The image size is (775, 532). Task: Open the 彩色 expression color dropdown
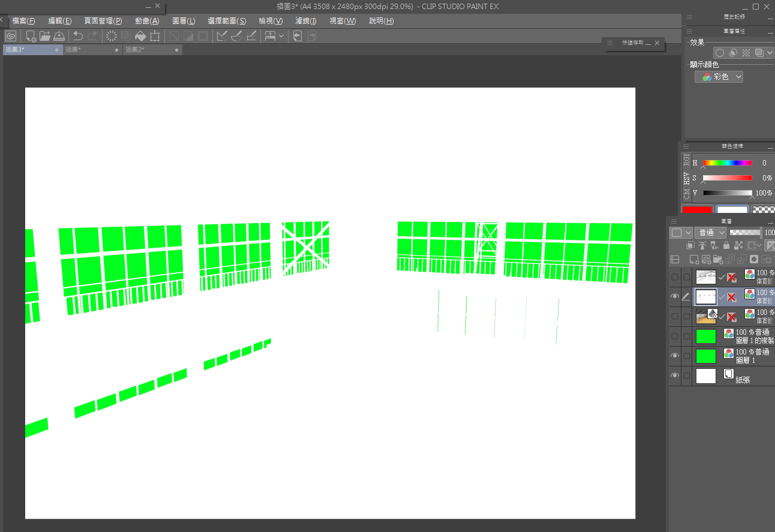[719, 77]
